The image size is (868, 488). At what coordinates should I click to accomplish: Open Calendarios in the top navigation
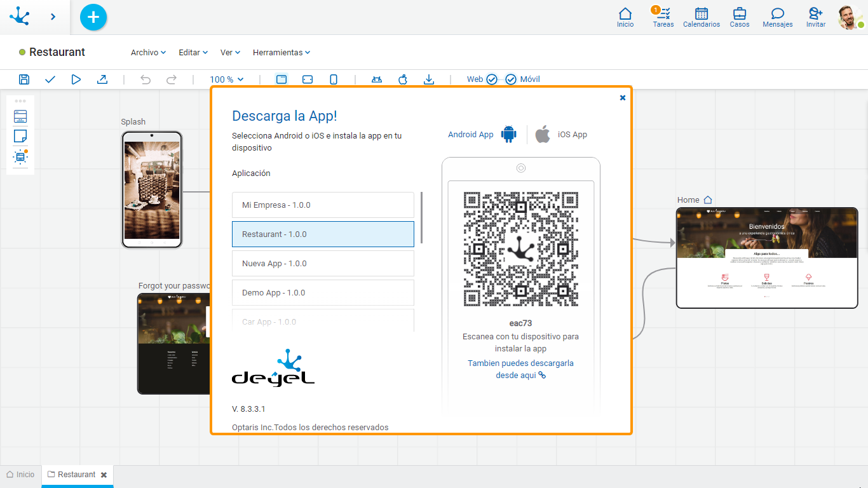702,18
